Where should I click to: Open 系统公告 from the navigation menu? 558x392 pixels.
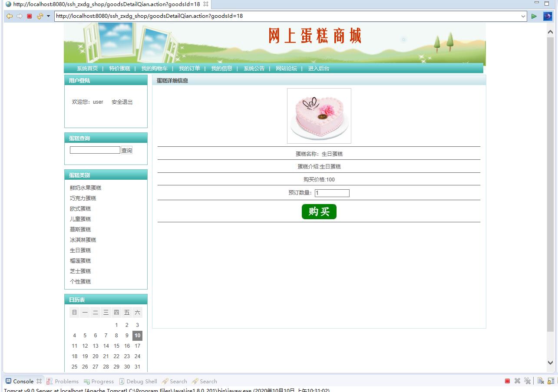click(254, 68)
